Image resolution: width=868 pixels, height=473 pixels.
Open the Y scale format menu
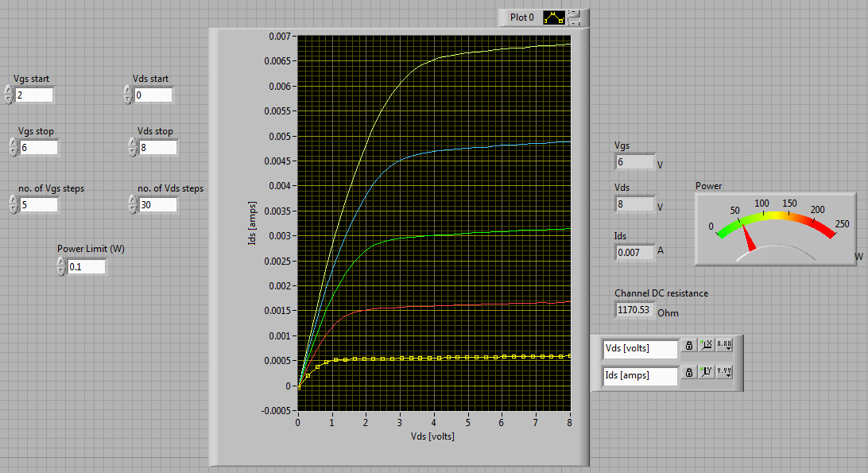[x=724, y=372]
